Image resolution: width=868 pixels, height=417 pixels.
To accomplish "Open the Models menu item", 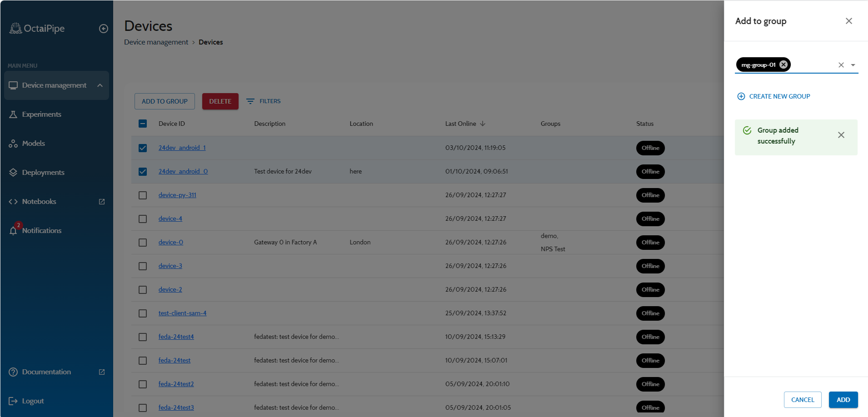I will (56, 144).
